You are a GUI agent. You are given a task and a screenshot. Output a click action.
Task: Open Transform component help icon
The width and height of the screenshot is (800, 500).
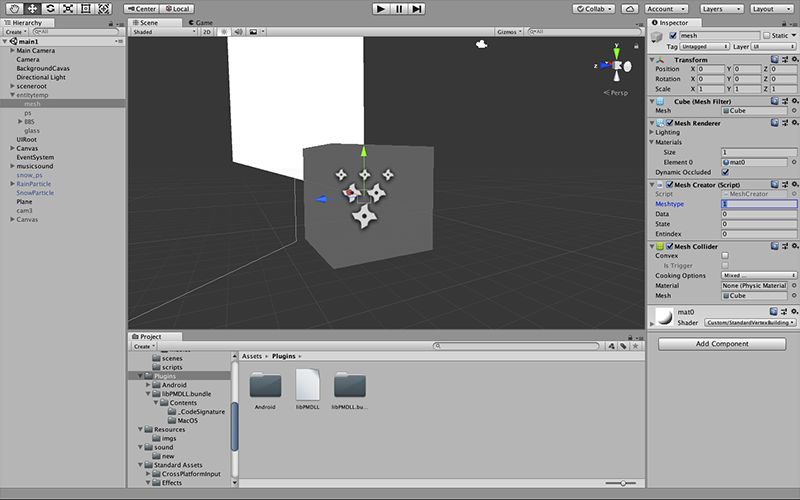tap(774, 60)
